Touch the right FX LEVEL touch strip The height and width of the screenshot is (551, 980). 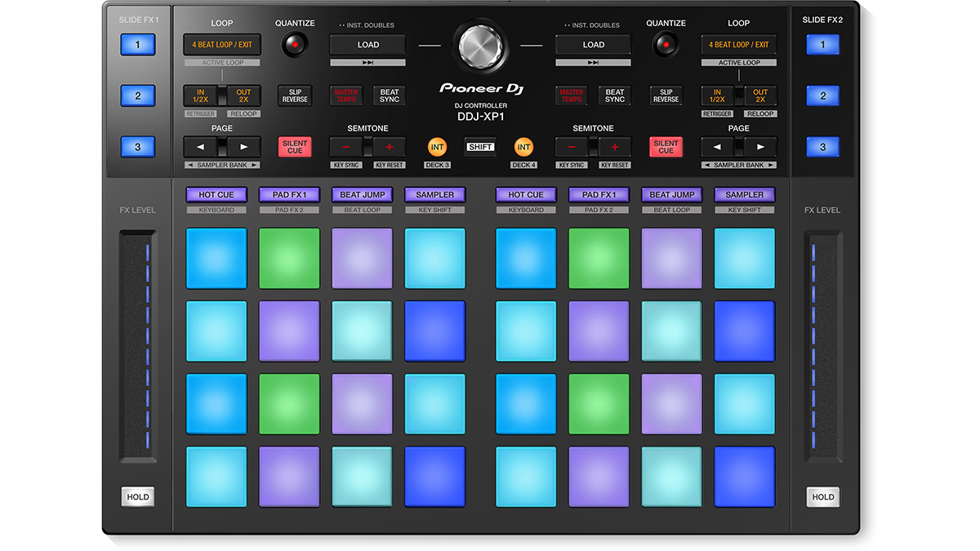822,345
